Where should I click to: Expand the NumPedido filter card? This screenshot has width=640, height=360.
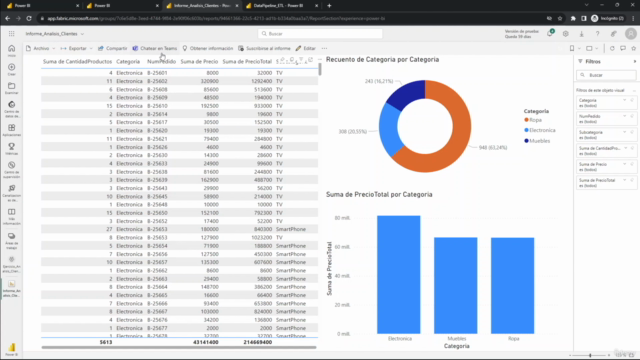(624, 116)
